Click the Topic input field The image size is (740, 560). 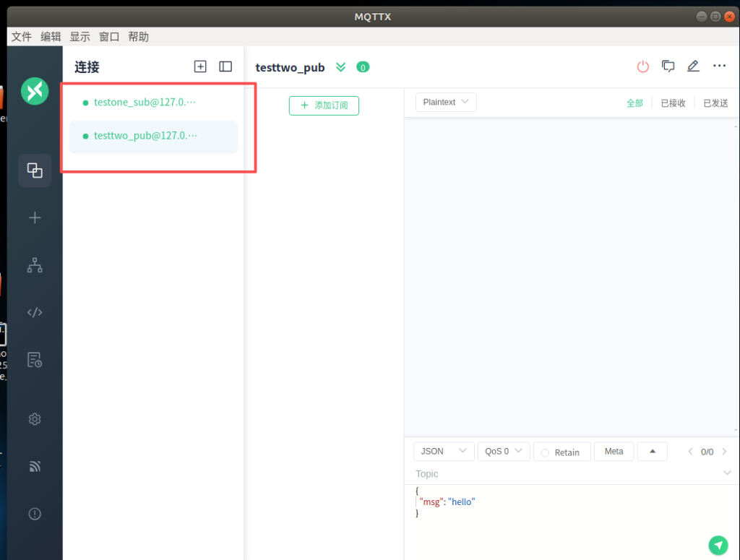pos(564,474)
